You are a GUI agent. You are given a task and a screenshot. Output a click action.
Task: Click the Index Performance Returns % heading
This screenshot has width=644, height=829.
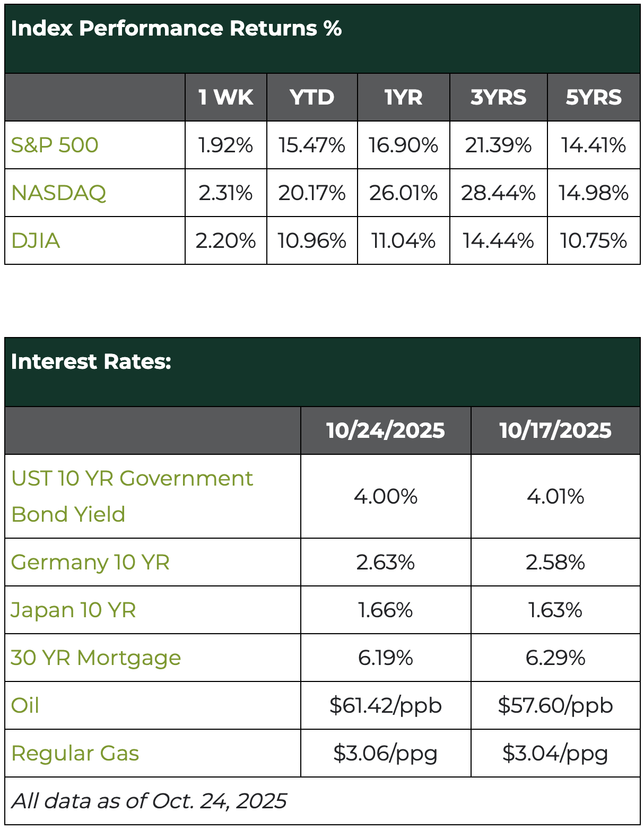[176, 29]
